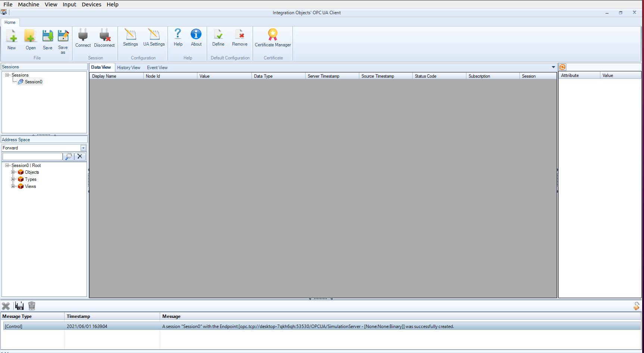Click the log panel icon at far right
Viewport: 644px width, 353px height.
point(637,306)
